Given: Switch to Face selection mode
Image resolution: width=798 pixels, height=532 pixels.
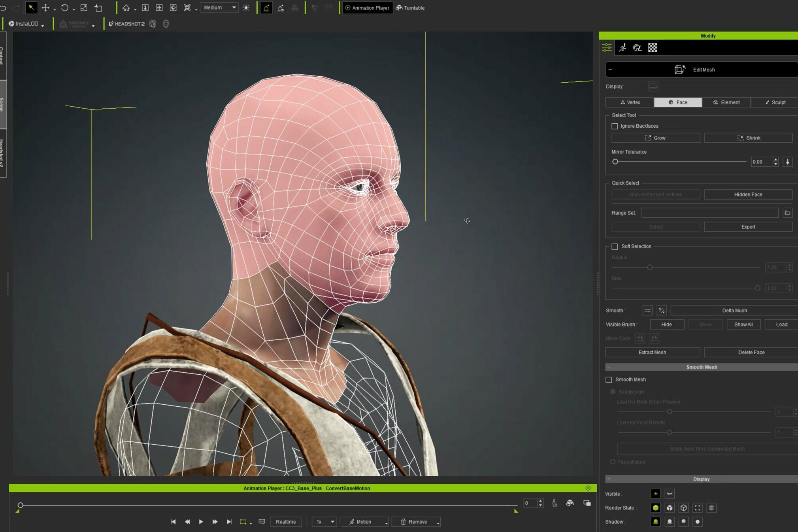Looking at the screenshot, I should pos(678,102).
